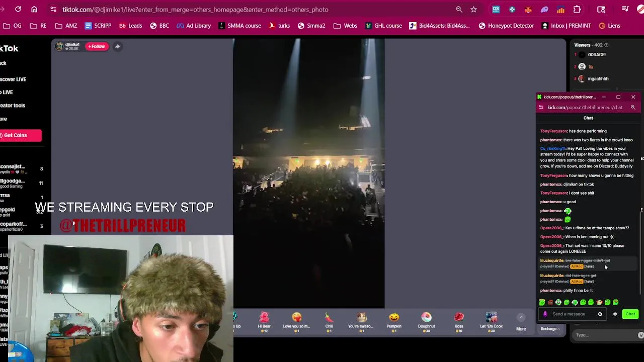This screenshot has width=644, height=362.
Task: Share the live stream using the arrow icon
Action: pos(117,46)
